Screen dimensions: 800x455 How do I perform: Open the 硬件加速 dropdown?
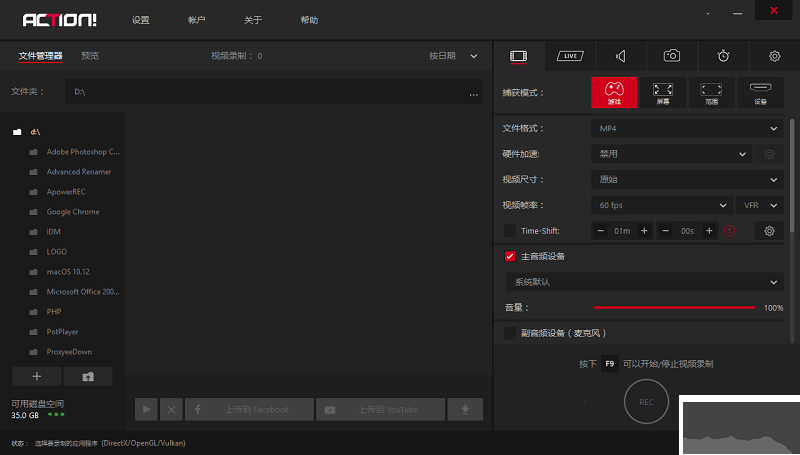pos(671,154)
